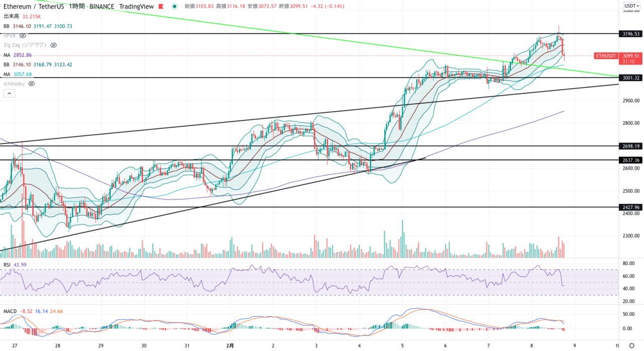Click the current price label 3099.51
Viewport: 644px width, 351px height.
point(631,55)
